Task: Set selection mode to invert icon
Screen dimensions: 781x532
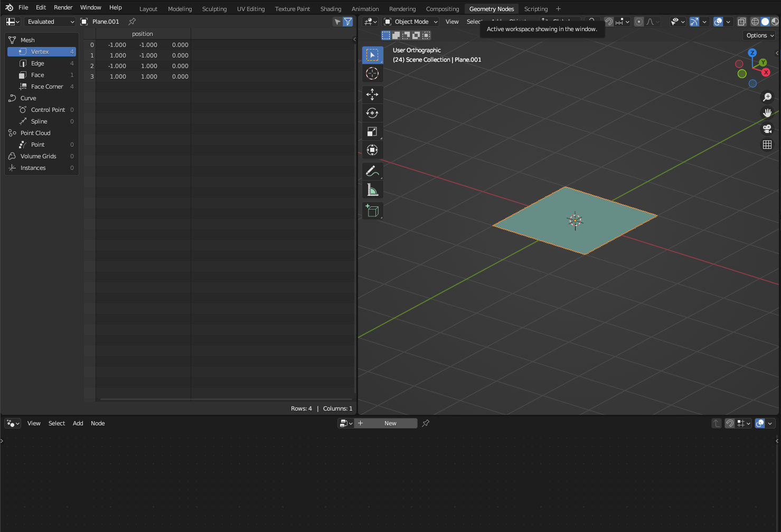Action: [416, 35]
